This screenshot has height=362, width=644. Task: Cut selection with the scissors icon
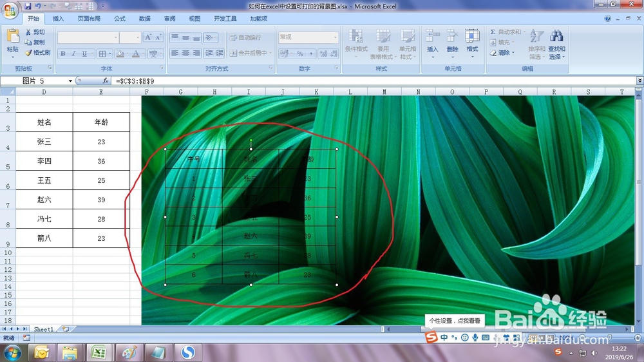[35, 32]
